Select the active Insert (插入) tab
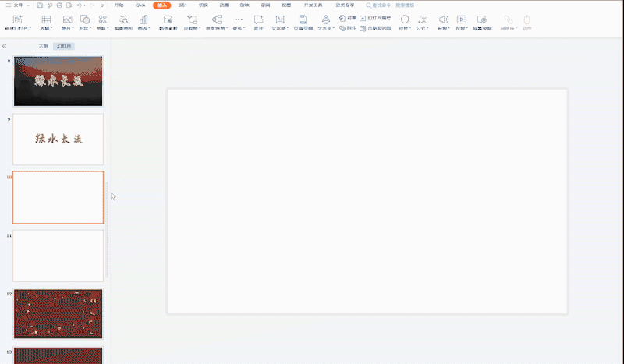 (162, 5)
